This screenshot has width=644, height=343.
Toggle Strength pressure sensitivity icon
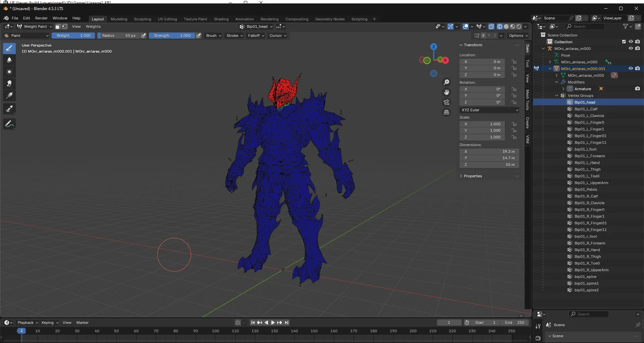[199, 36]
